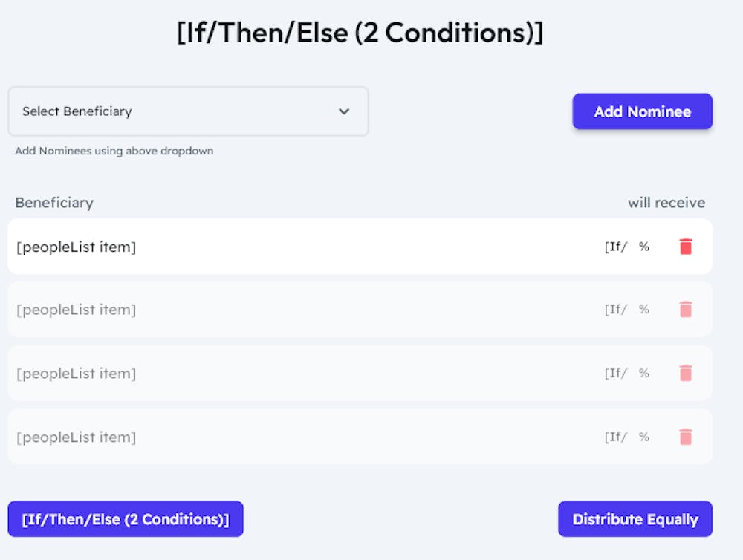Click the page title heading at the top
The width and height of the screenshot is (743, 560).
(360, 33)
